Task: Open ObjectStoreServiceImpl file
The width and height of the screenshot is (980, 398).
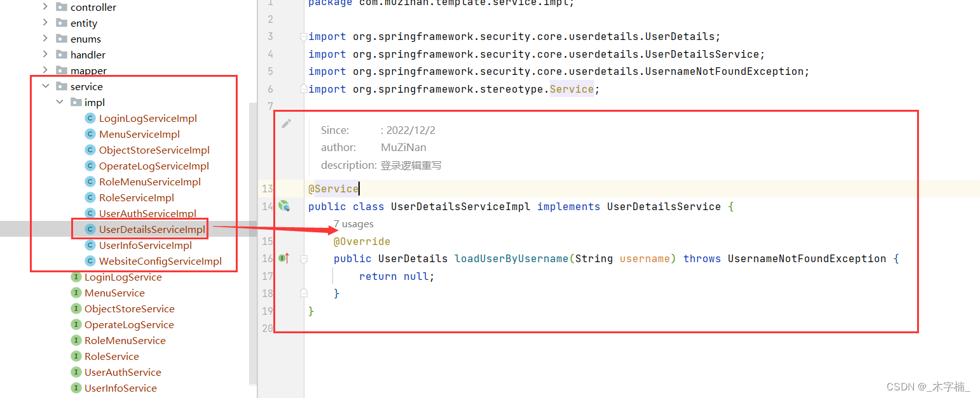Action: pos(154,150)
